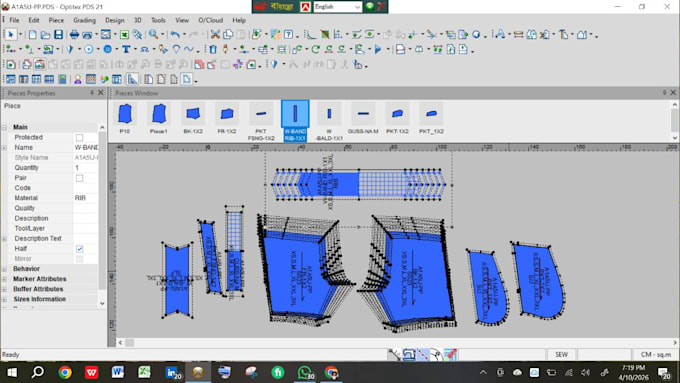Image resolution: width=680 pixels, height=383 pixels.
Task: Open the dropdown arrow beside the undo icon
Action: pyautogui.click(x=184, y=35)
